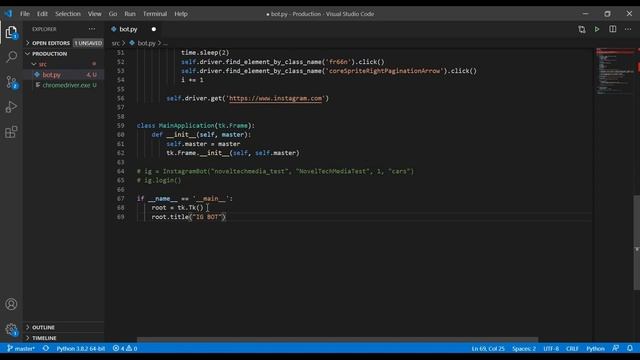Collapse the src folder
The image size is (640, 360).
pyautogui.click(x=42, y=64)
